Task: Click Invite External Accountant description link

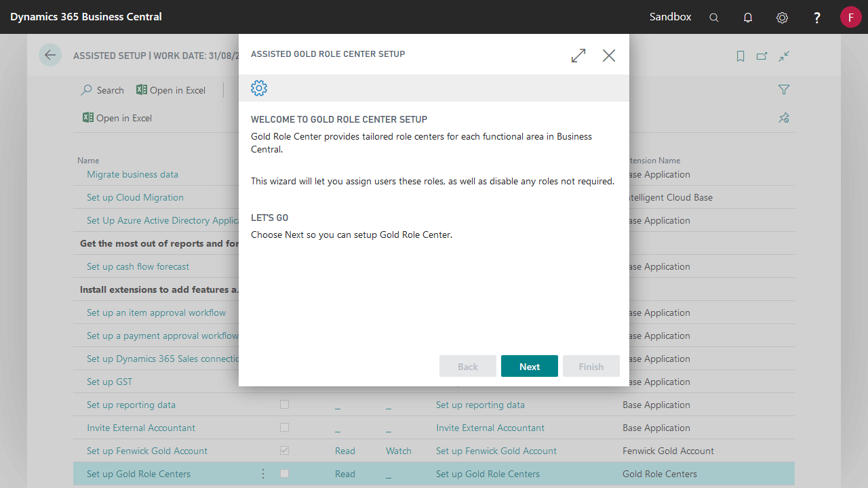Action: point(490,428)
